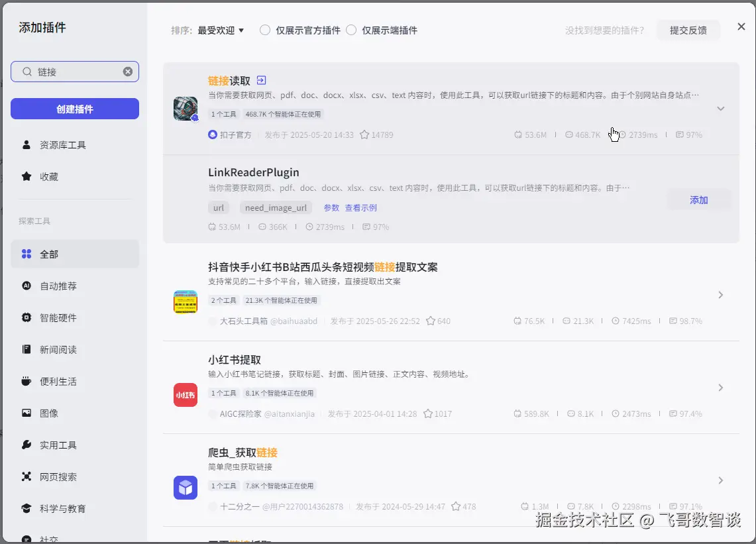Click the 抖音快手 plugin thumbnail
Image resolution: width=756 pixels, height=544 pixels.
click(x=186, y=302)
